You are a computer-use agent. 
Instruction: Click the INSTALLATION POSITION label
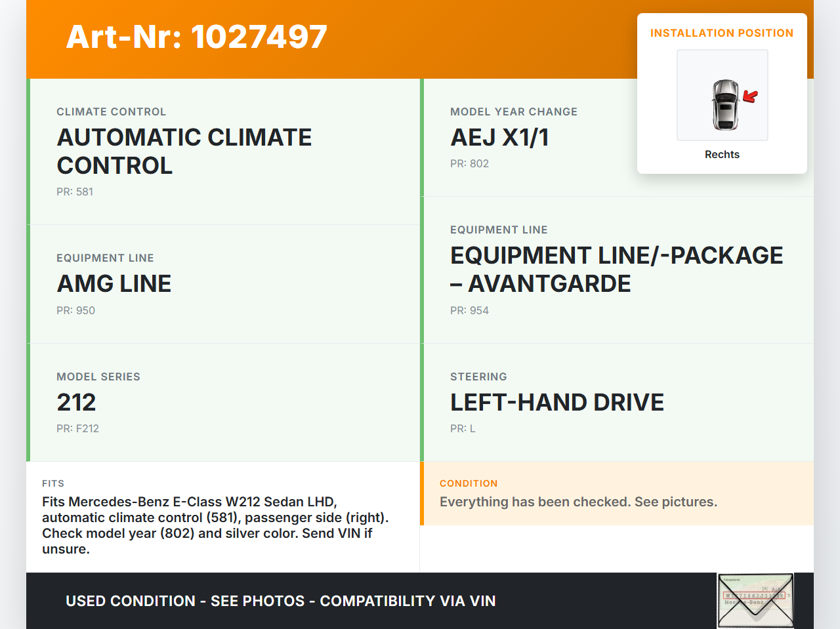pos(722,33)
